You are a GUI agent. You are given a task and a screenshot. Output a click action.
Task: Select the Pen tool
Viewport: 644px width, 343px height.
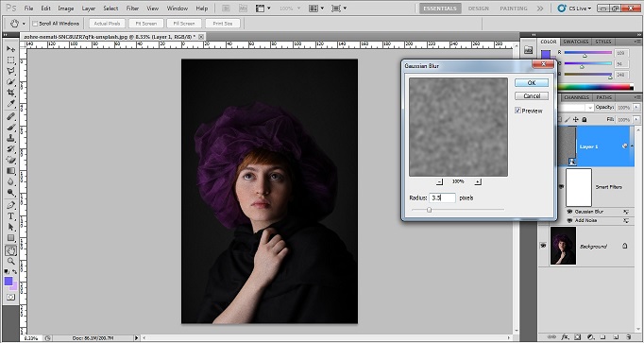pyautogui.click(x=10, y=205)
